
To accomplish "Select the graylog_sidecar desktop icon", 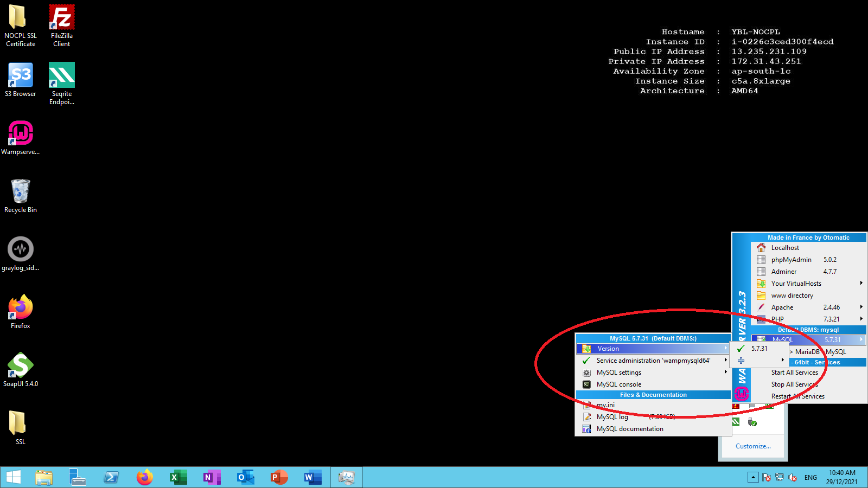I will pyautogui.click(x=21, y=254).
